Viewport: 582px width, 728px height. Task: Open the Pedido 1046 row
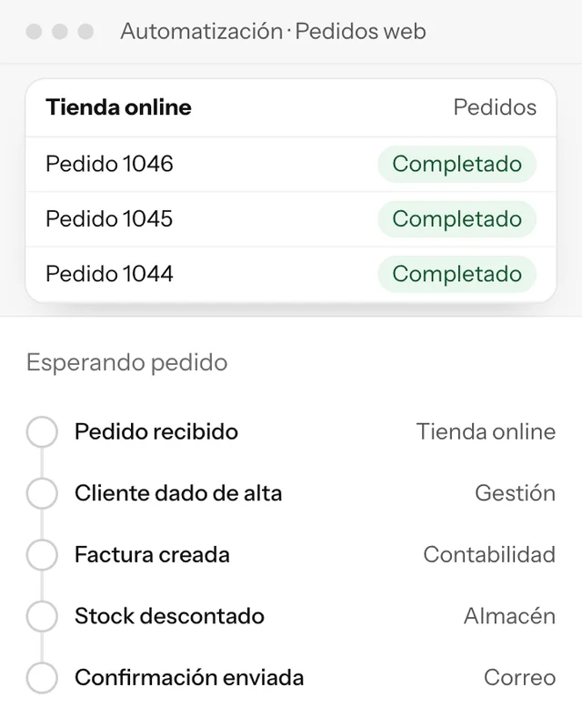[x=291, y=164]
